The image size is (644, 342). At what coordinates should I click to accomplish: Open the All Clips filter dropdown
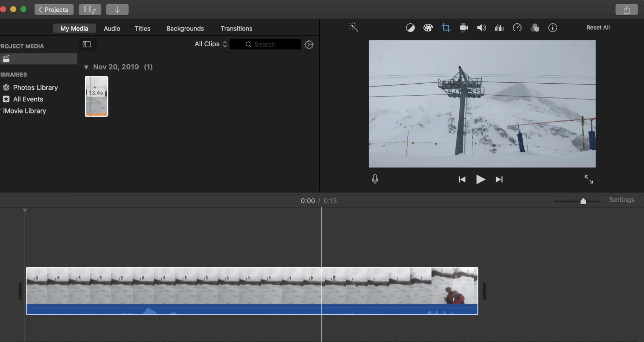pos(211,44)
